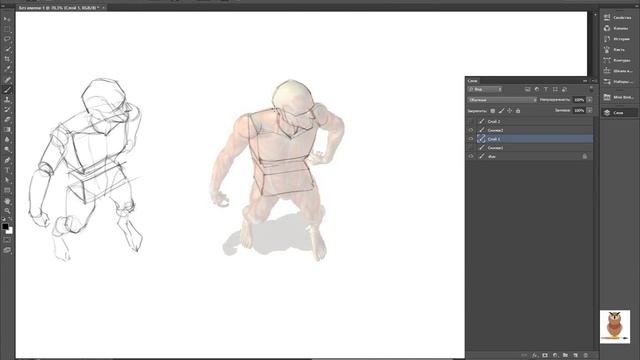This screenshot has height=360, width=640.
Task: Open the opacity slider arrow
Action: (589, 100)
